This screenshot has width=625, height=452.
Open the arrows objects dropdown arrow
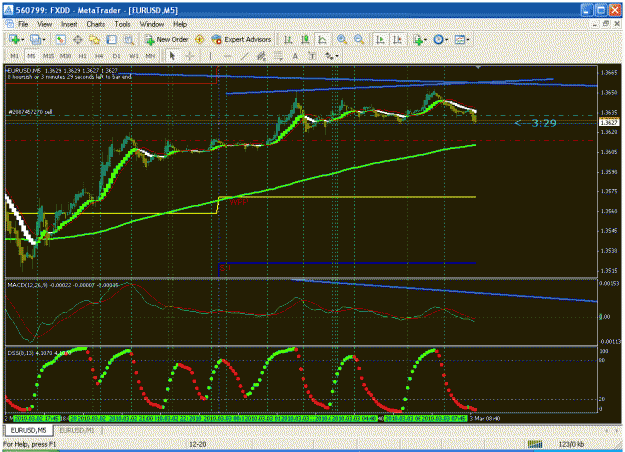pyautogui.click(x=337, y=57)
